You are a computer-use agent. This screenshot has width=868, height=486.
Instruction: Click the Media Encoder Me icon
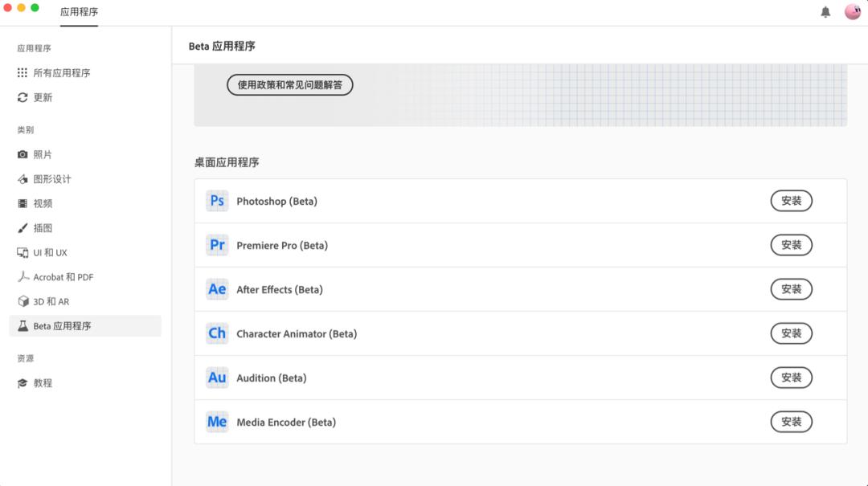point(217,422)
